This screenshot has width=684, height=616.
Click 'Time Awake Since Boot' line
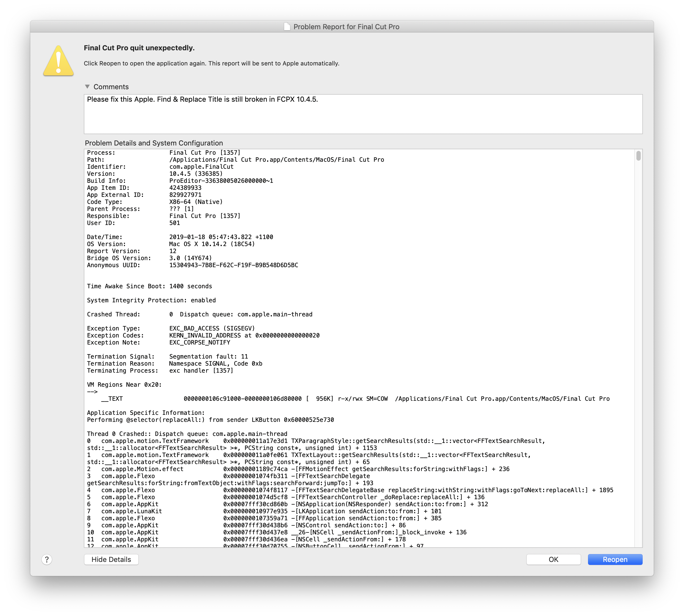click(x=150, y=286)
